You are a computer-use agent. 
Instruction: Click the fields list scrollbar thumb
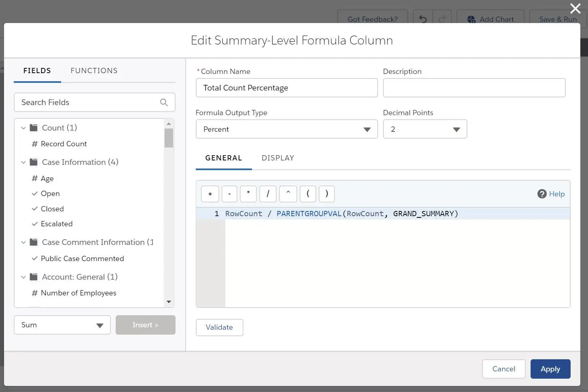click(x=169, y=138)
